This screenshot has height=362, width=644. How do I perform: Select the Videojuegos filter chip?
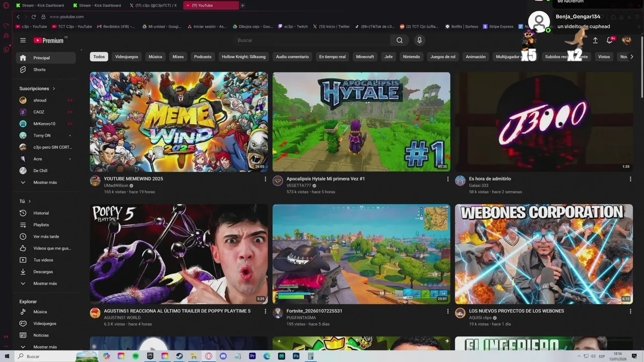tap(127, 57)
